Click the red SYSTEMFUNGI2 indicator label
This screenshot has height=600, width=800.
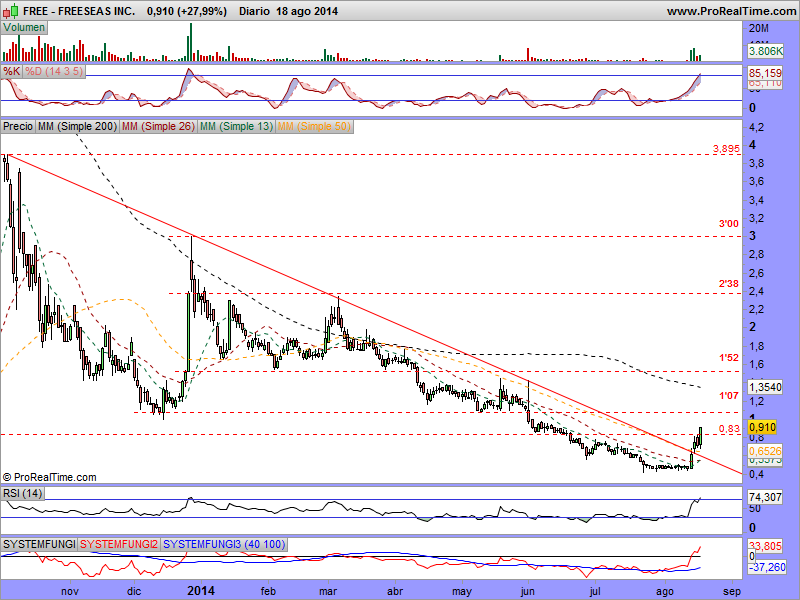click(119, 544)
